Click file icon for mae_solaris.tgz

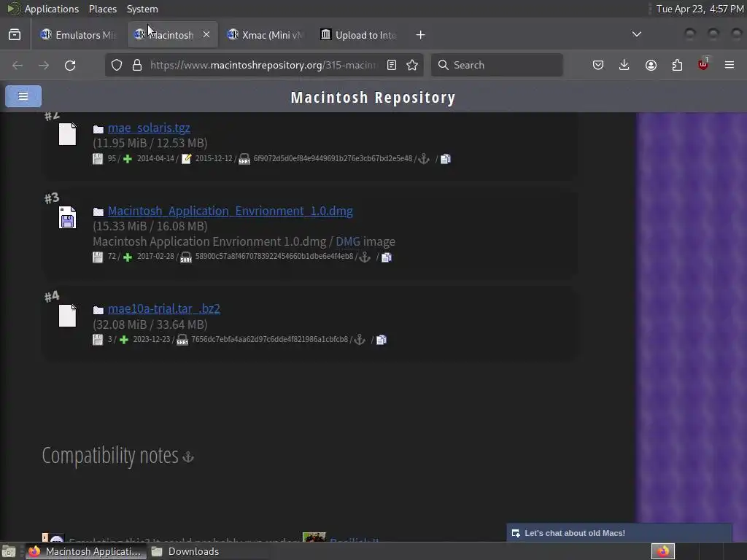pyautogui.click(x=67, y=134)
